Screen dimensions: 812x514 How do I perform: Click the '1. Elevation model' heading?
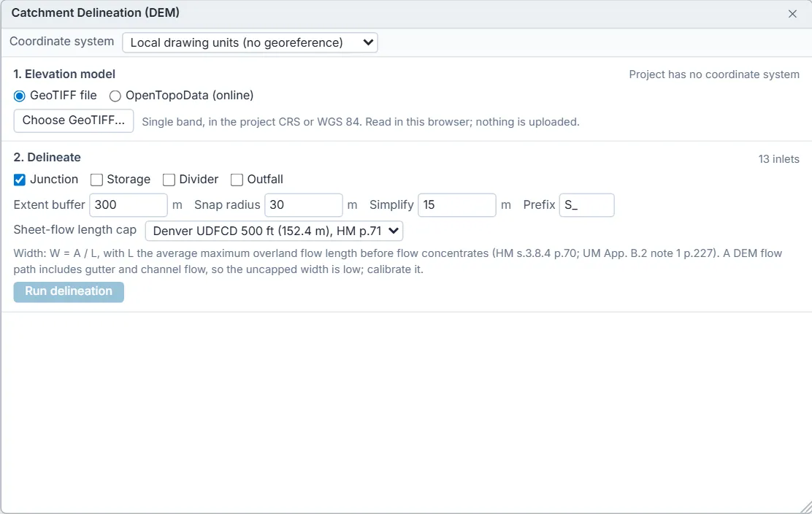pyautogui.click(x=64, y=74)
